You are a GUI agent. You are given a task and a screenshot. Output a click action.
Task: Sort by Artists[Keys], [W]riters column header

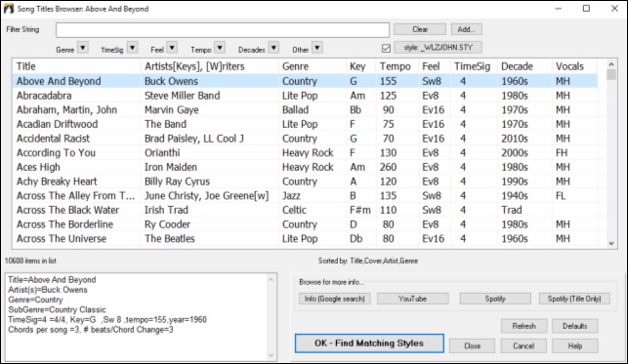click(209, 66)
